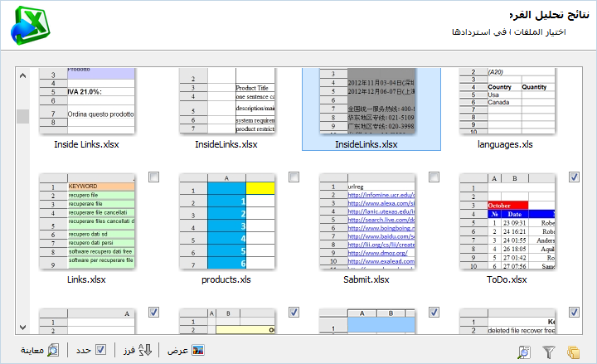The image size is (597, 364).
Task: Click the file name Inside Links.xlsx
Action: tap(86, 144)
